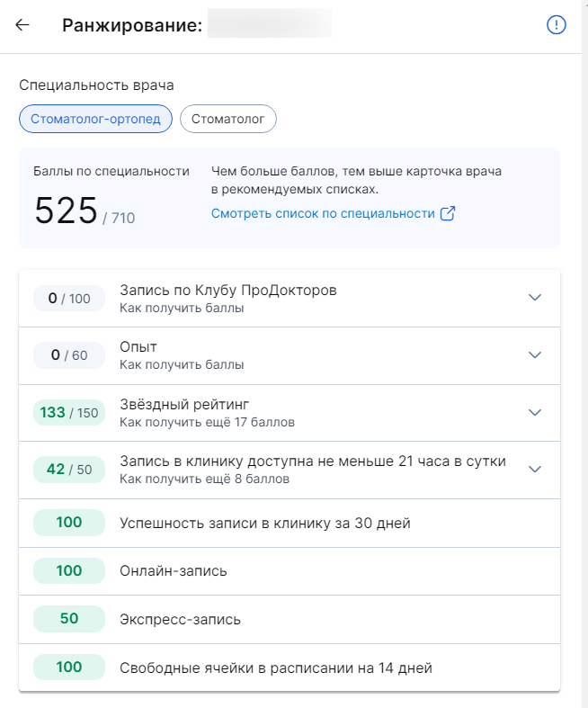Open the info exclamation icon
Screen dimensions: 588x708
tap(557, 25)
